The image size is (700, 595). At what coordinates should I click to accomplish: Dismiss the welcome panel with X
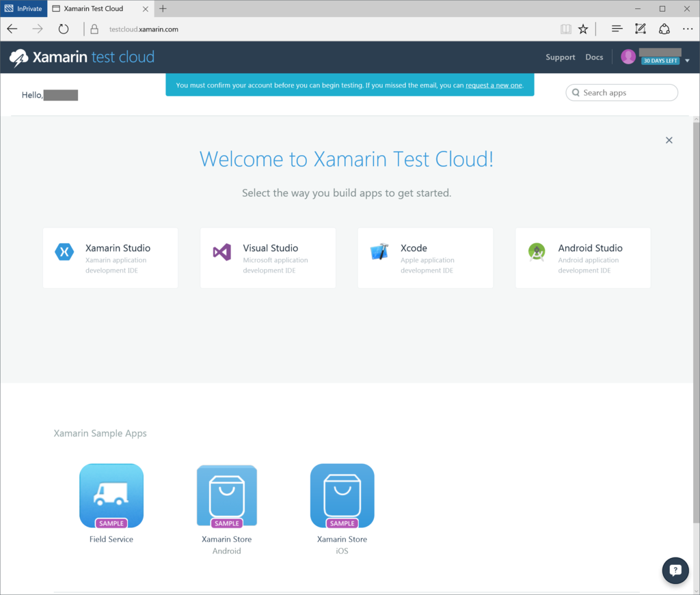[x=669, y=140]
